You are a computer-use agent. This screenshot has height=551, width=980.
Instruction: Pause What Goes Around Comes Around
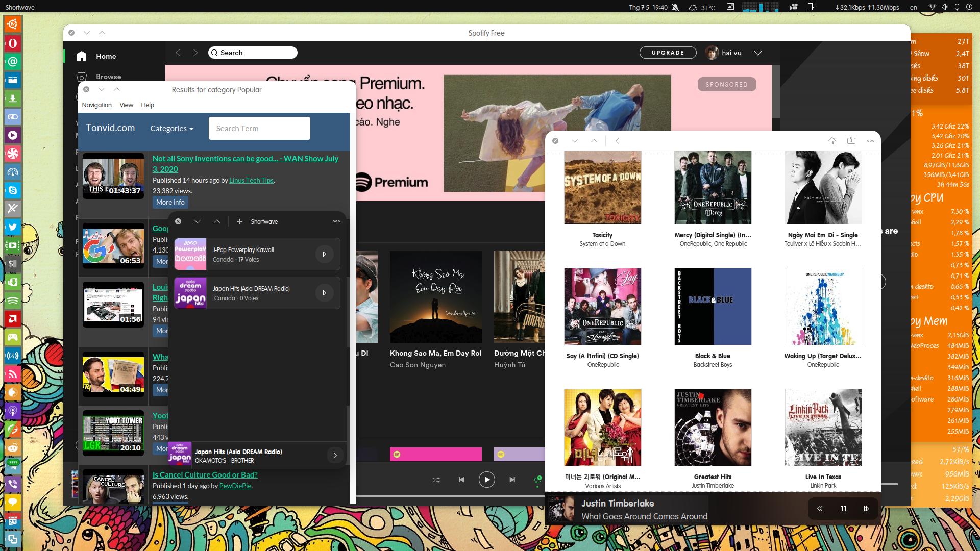tap(843, 509)
